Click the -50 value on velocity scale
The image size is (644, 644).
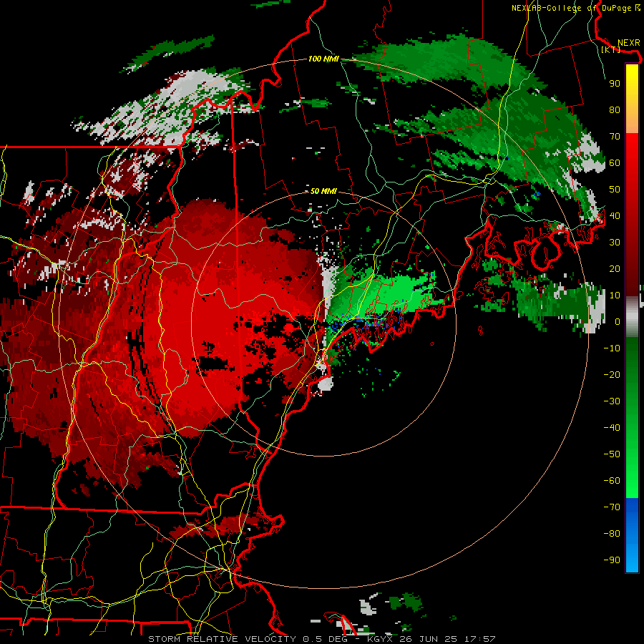point(612,454)
